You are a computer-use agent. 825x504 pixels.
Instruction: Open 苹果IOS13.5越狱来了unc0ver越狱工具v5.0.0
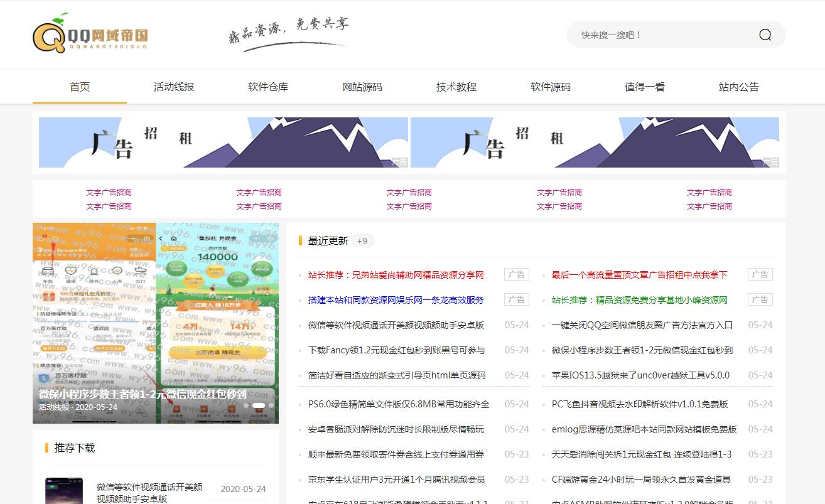[640, 375]
